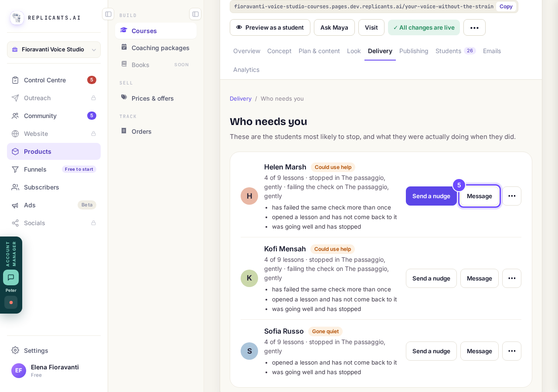The width and height of the screenshot is (558, 392).
Task: Open more options next to changes live
Action: point(474,27)
